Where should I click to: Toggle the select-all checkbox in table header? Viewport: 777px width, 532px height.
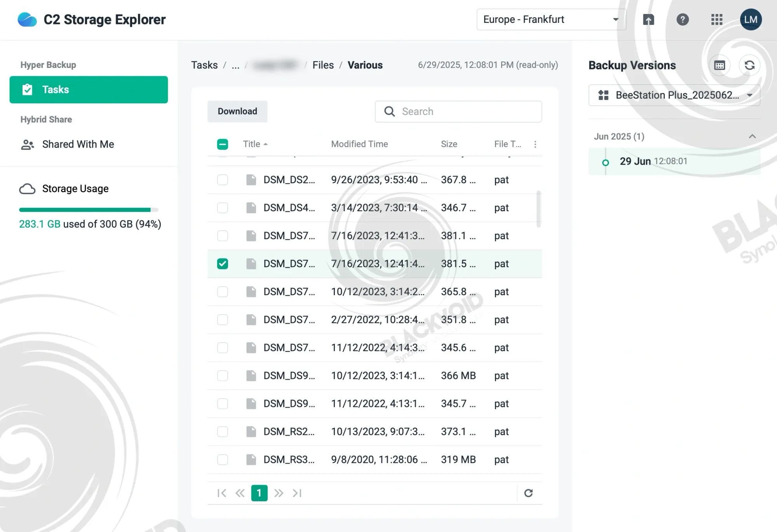(x=223, y=144)
